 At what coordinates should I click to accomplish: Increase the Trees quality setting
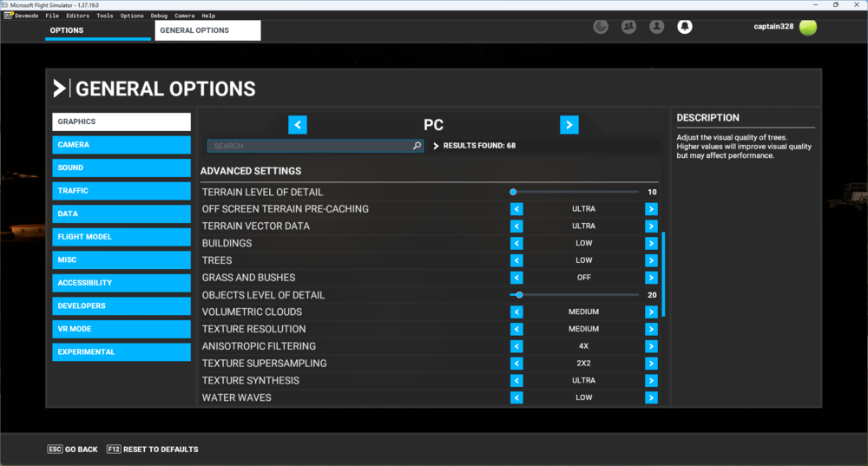651,260
